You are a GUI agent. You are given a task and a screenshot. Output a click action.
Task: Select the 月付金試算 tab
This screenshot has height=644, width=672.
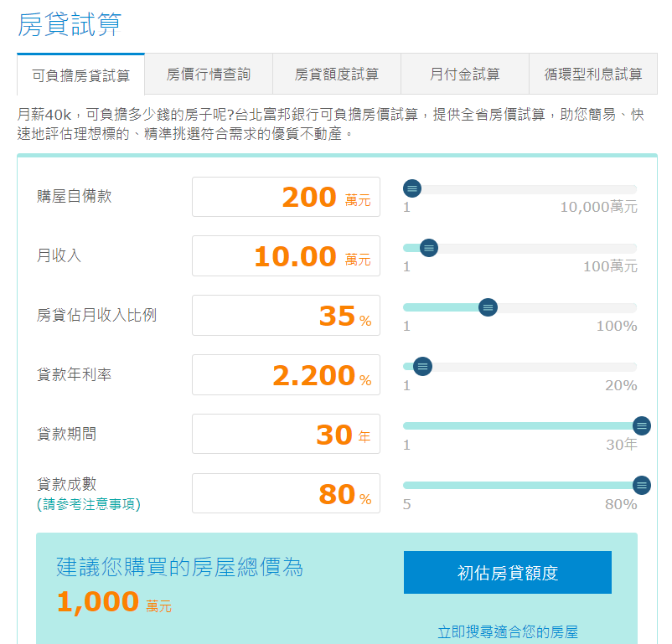(464, 75)
